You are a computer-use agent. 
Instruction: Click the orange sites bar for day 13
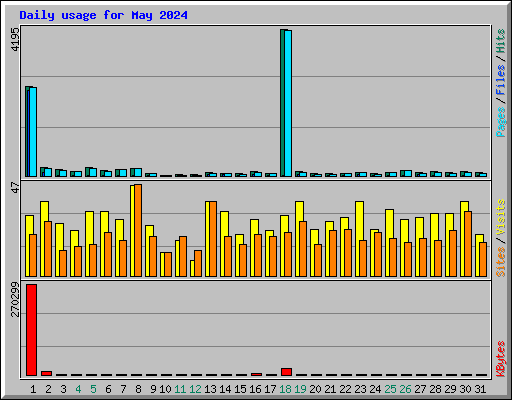click(x=213, y=239)
